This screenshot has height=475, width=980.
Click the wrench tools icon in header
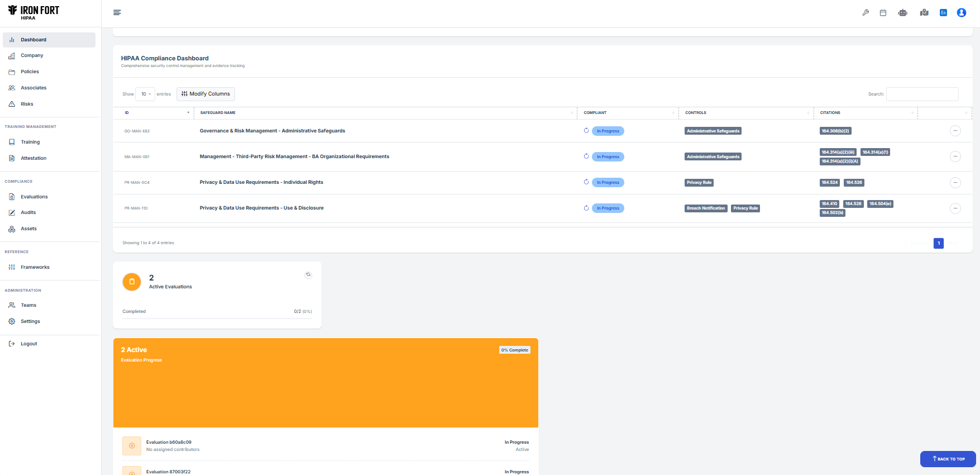pyautogui.click(x=866, y=12)
